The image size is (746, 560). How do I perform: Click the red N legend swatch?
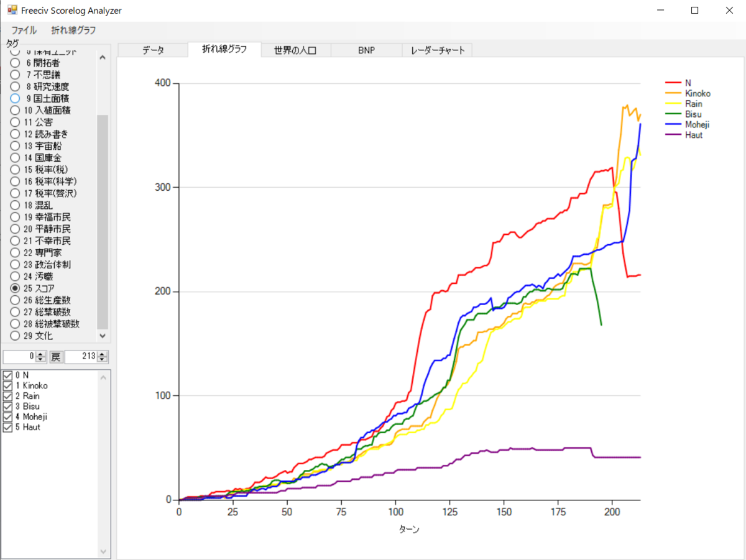point(673,83)
